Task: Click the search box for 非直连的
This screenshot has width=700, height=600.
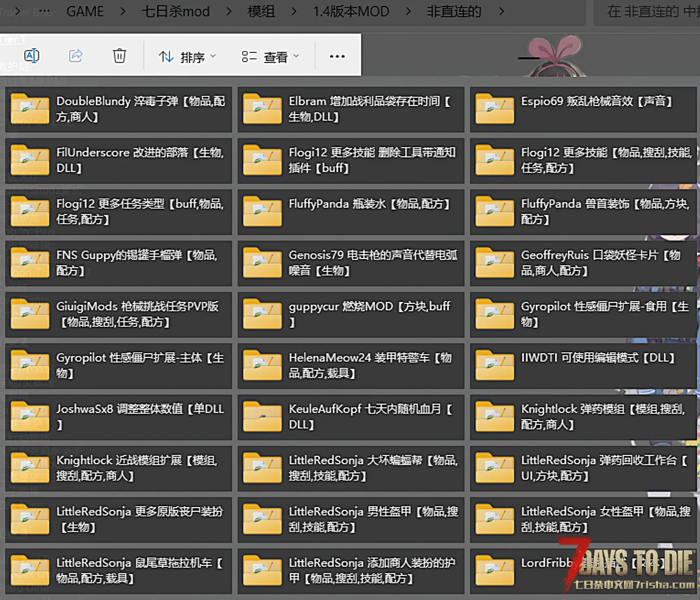Action: click(647, 12)
